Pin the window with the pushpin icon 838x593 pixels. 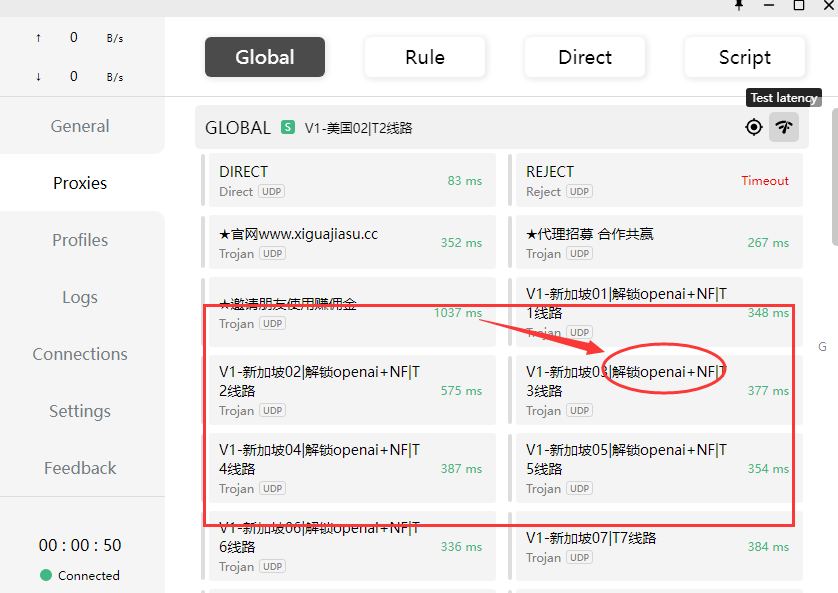pyautogui.click(x=739, y=5)
